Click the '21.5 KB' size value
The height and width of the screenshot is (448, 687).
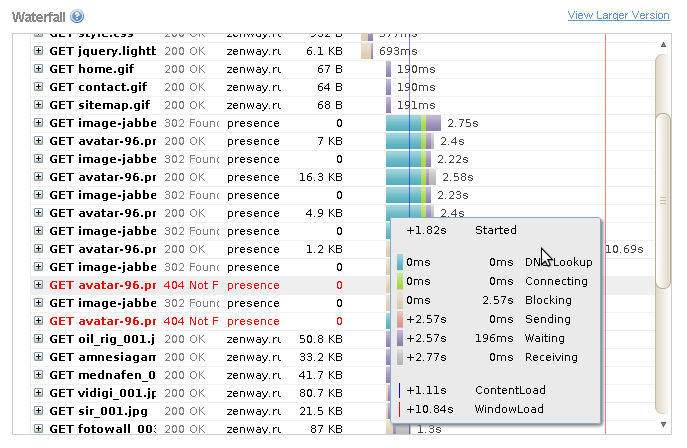tap(321, 411)
